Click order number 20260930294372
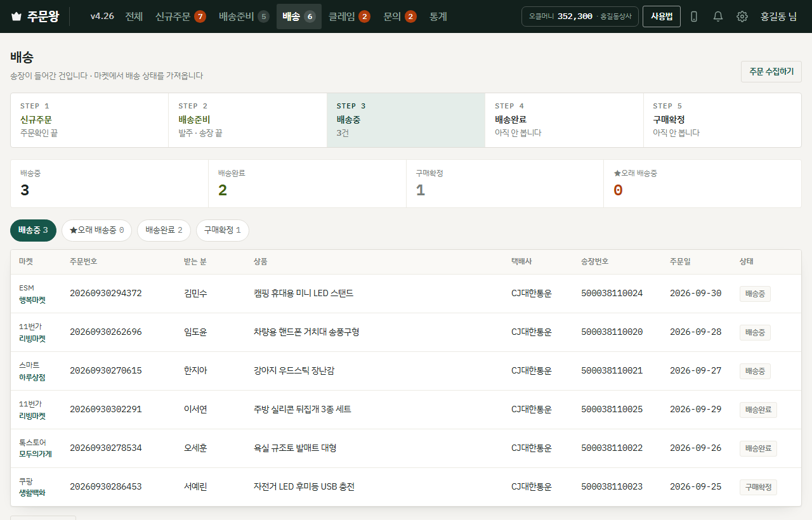The image size is (812, 520). click(106, 294)
